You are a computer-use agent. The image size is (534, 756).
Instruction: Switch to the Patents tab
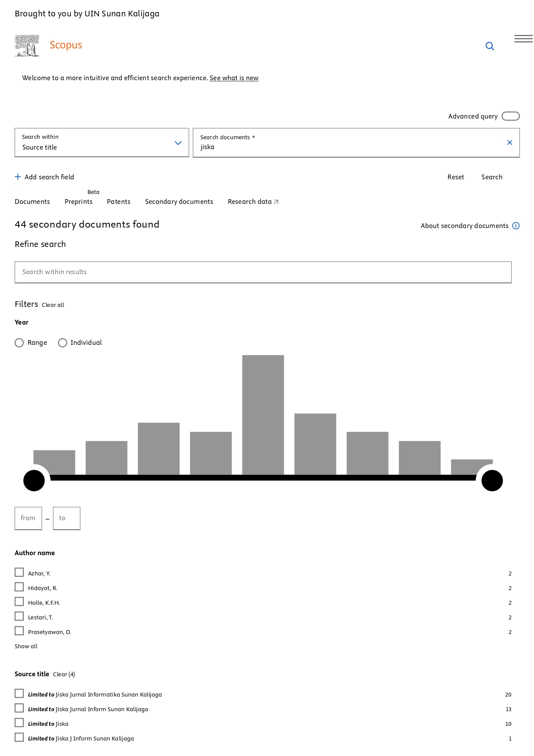coord(118,202)
